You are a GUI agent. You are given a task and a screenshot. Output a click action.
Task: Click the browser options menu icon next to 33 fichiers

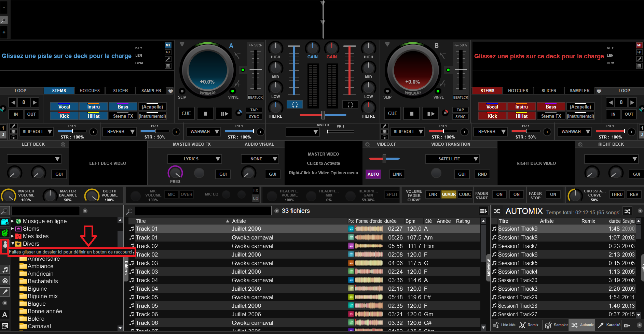coord(483,211)
